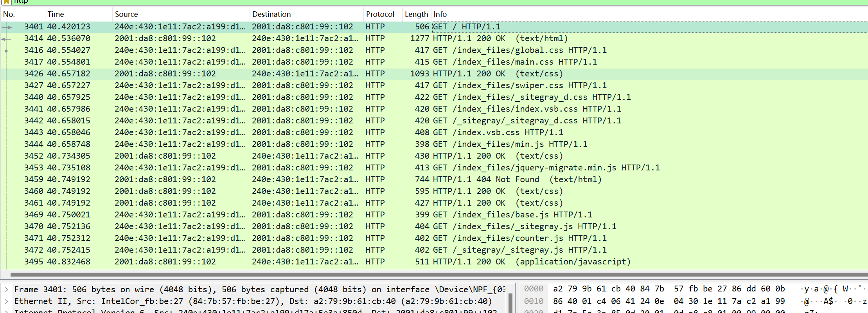The height and width of the screenshot is (313, 868).
Task: Sort by the Length column header
Action: [x=417, y=14]
